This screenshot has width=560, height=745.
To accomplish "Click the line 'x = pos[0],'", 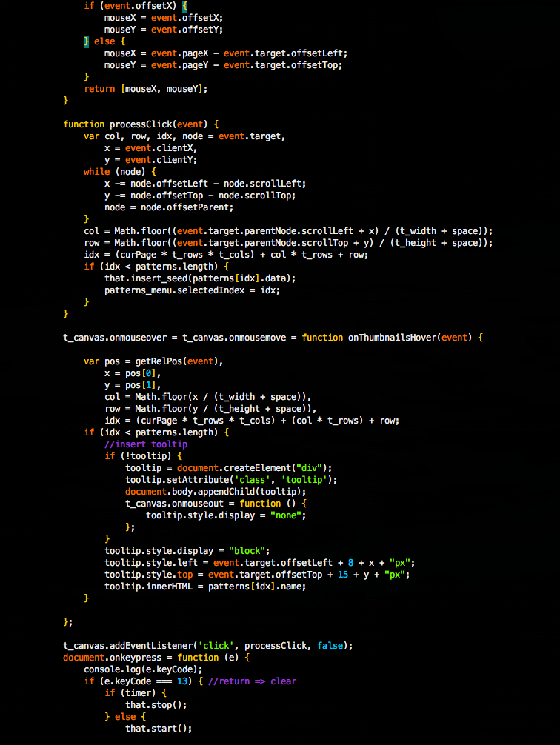I will click(x=133, y=373).
